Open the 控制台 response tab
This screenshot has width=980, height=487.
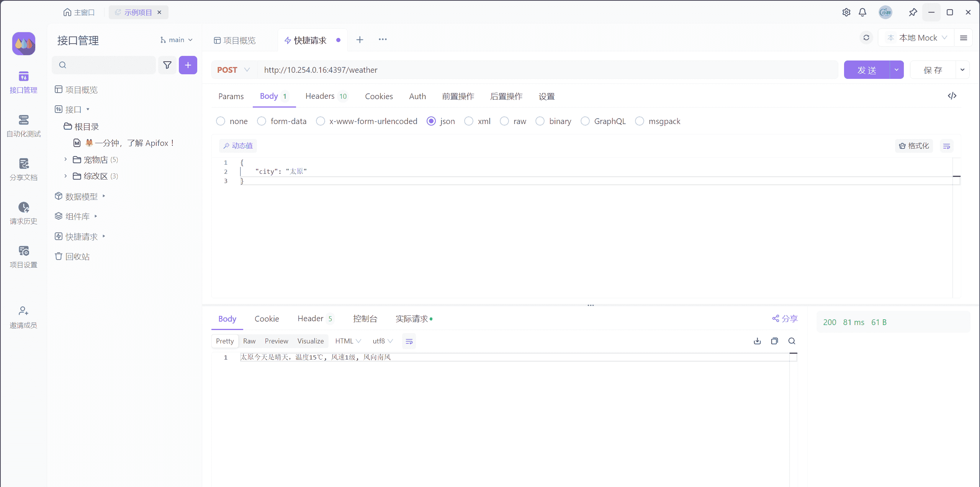pyautogui.click(x=365, y=318)
